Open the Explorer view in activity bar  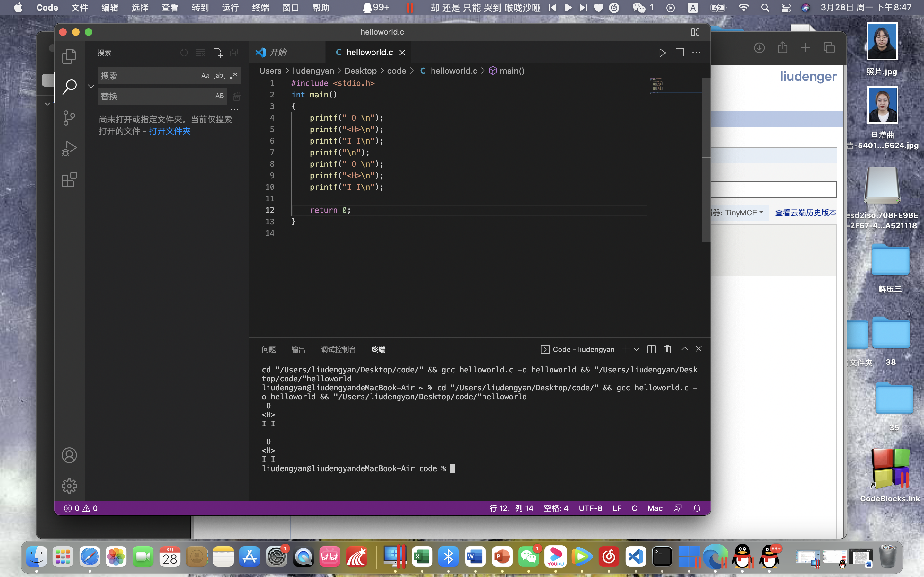coord(69,56)
